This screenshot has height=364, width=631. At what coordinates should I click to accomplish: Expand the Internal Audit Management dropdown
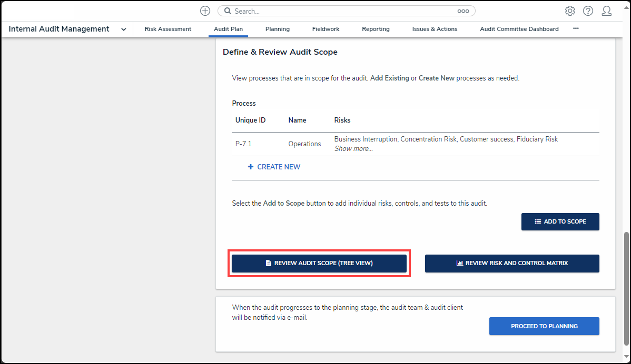(123, 29)
